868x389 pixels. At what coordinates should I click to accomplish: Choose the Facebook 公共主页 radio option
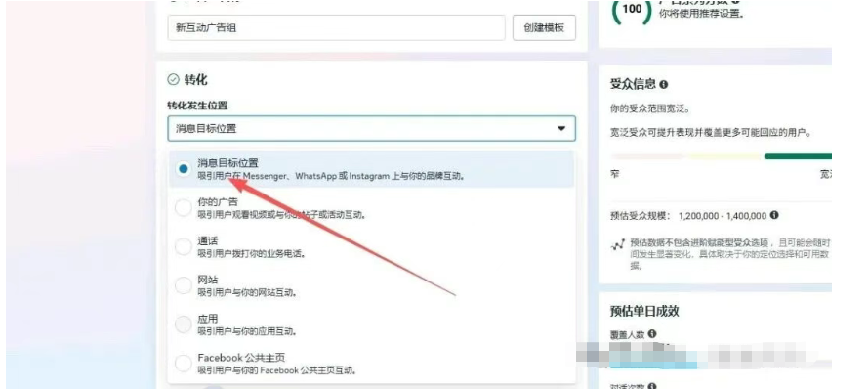[x=184, y=364]
